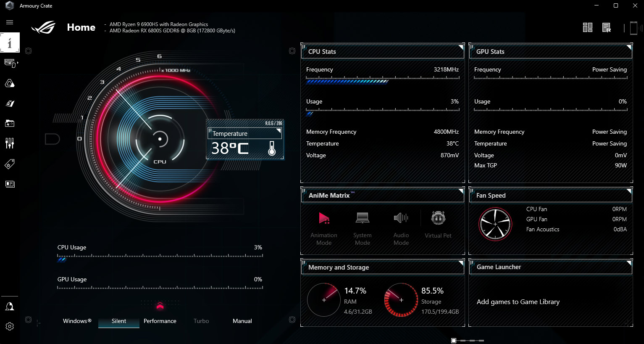Screen dimensions: 644x344
Task: Open Featured deals tag icon in sidebar
Action: (x=10, y=164)
